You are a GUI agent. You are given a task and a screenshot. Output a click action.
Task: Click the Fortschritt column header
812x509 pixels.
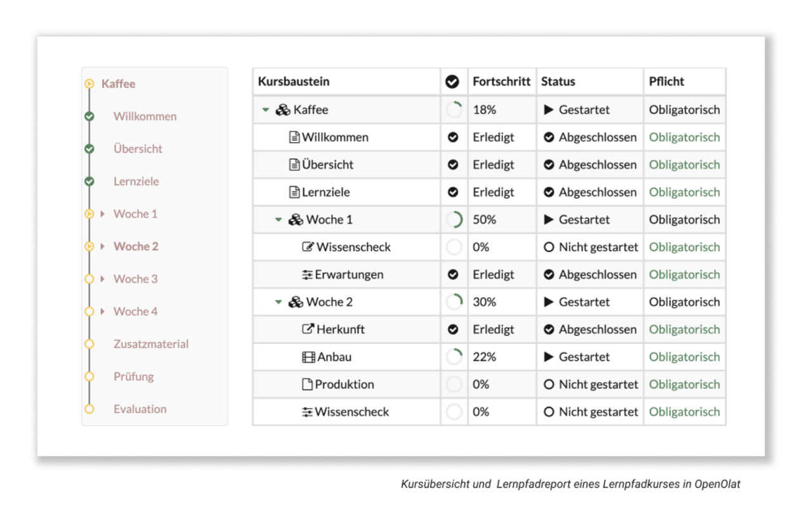[501, 81]
